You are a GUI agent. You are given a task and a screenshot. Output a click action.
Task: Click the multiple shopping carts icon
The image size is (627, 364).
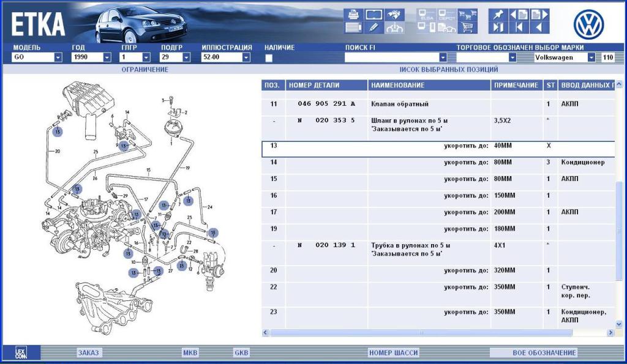tap(467, 15)
